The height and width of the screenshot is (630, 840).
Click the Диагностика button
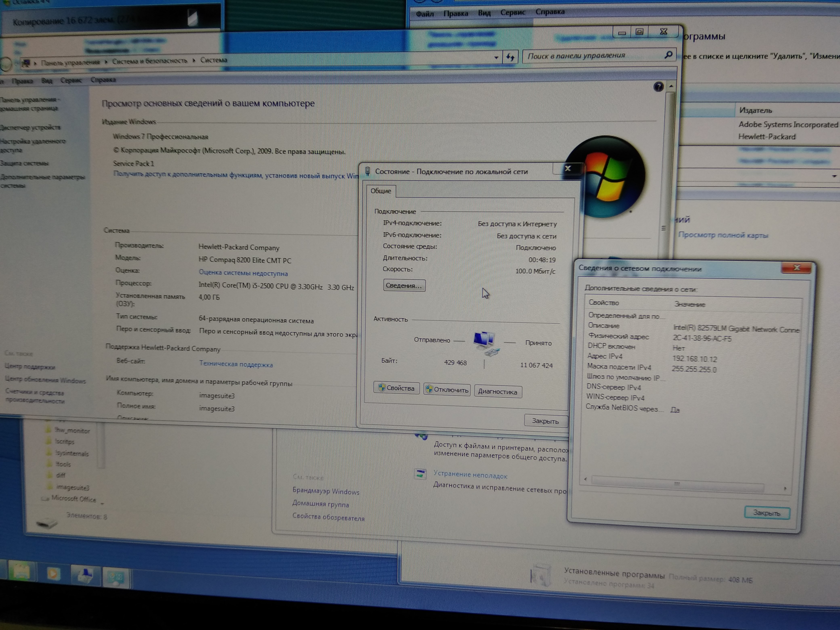(x=498, y=392)
